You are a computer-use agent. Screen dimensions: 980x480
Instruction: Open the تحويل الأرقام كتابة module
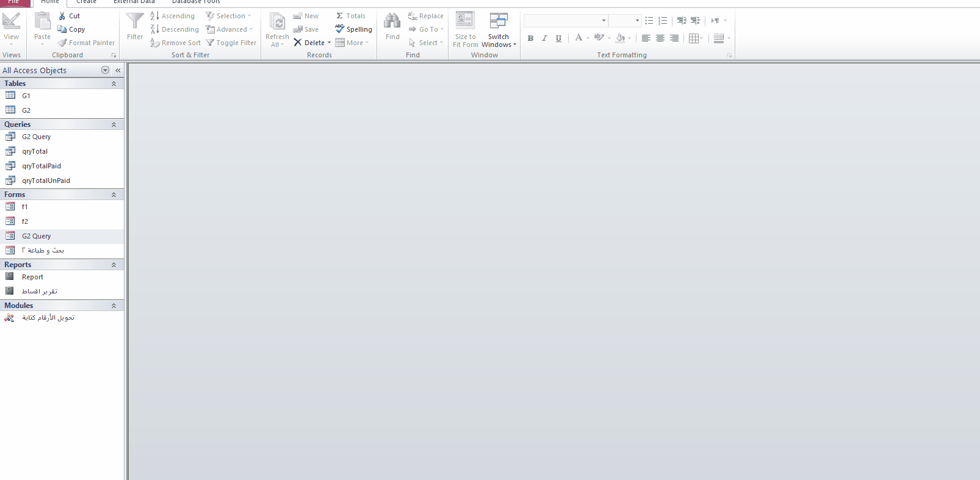[x=48, y=318]
